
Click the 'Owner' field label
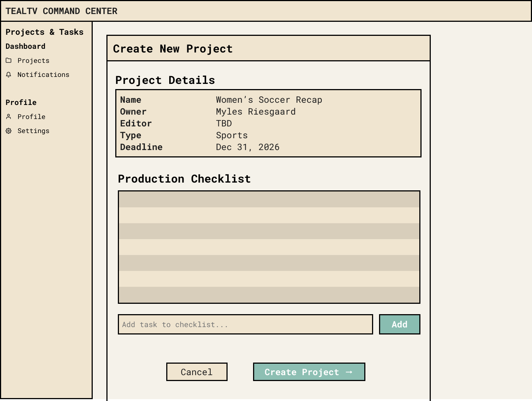tap(133, 112)
